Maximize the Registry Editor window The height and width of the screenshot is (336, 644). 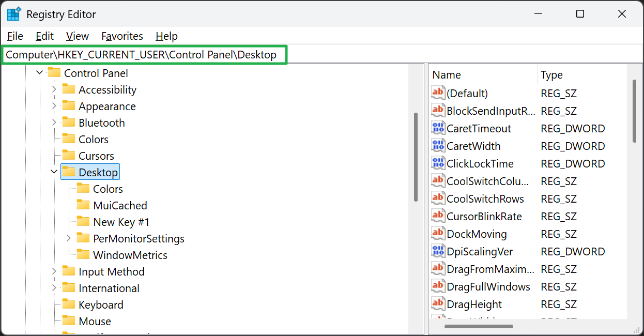point(580,14)
